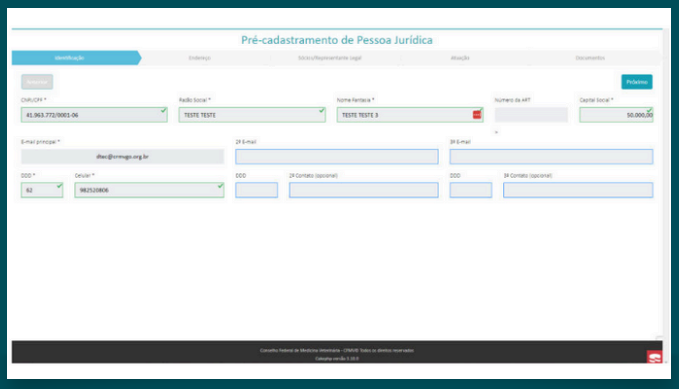Open the Documentos step tab
Viewport: 679px width, 389px height.
(x=590, y=58)
